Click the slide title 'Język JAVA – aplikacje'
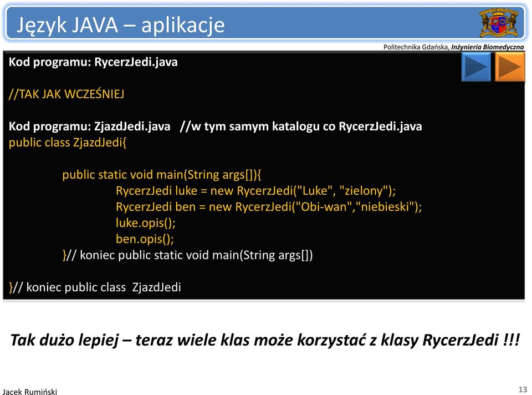 (120, 25)
